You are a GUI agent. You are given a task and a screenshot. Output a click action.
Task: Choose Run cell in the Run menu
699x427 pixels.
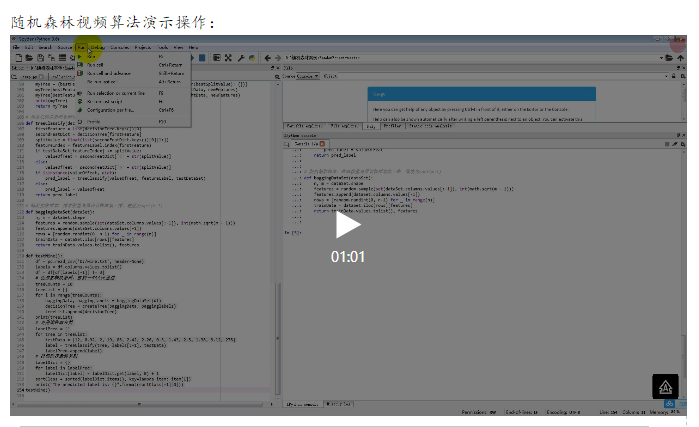click(x=133, y=65)
